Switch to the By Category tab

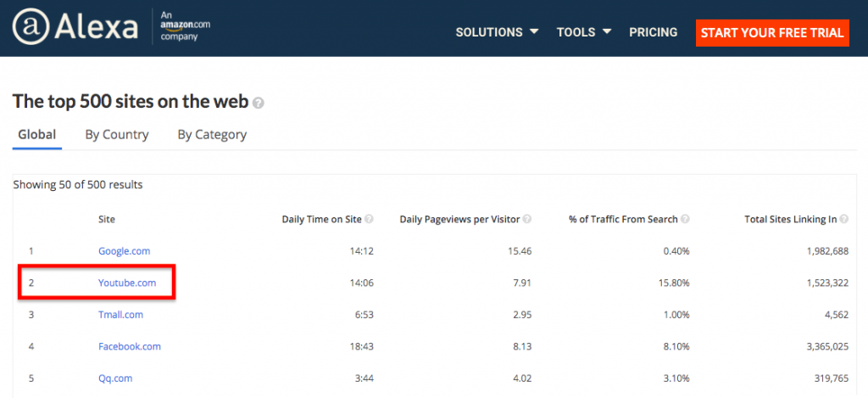coord(212,134)
